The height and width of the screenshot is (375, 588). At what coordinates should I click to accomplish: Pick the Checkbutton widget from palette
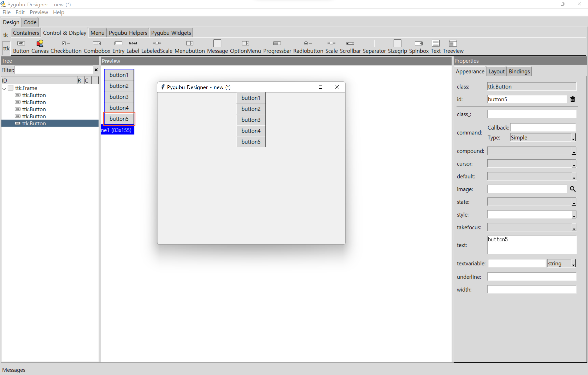pyautogui.click(x=66, y=44)
